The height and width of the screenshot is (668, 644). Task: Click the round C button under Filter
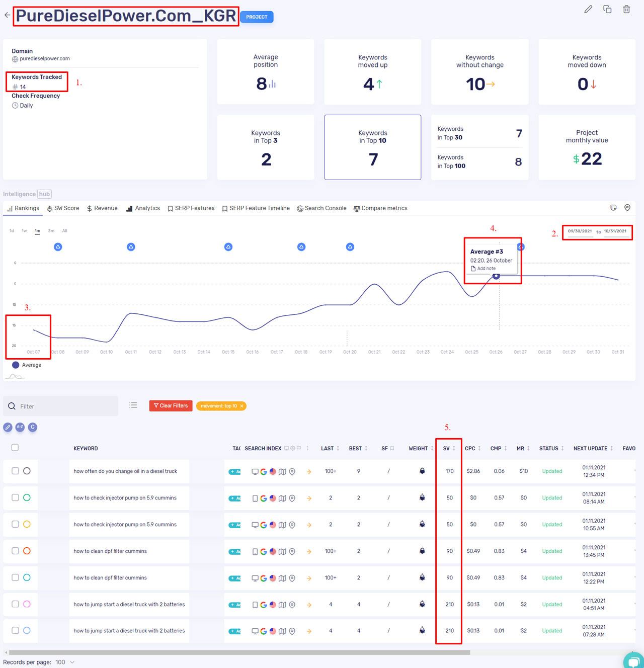click(x=33, y=427)
